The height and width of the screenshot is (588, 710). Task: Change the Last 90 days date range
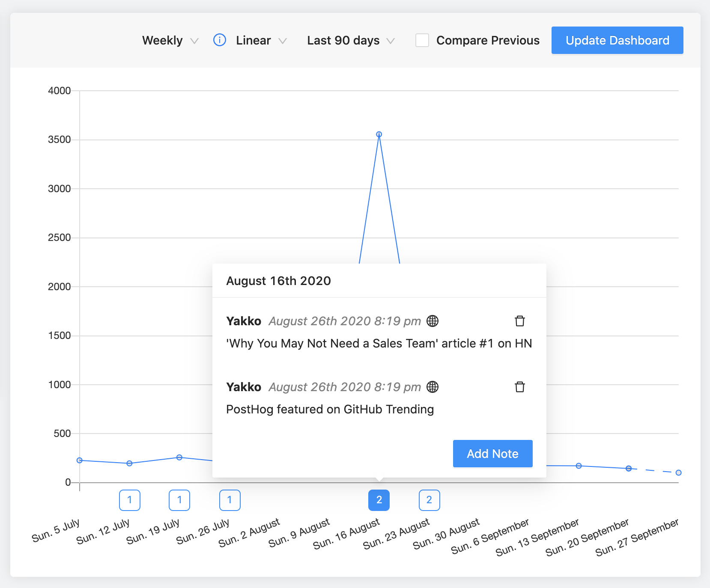[350, 41]
